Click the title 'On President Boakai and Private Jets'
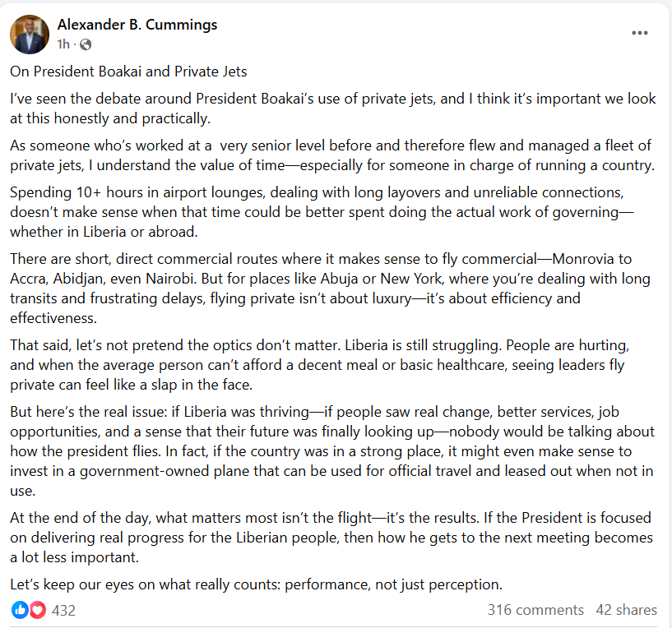Viewport: 672px width, 628px height. click(x=129, y=72)
